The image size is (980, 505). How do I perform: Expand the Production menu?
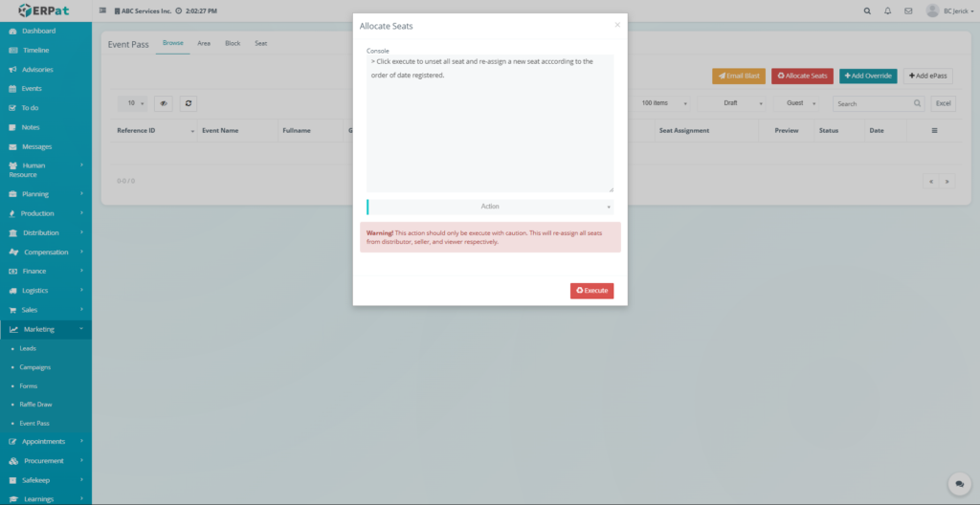tap(46, 213)
